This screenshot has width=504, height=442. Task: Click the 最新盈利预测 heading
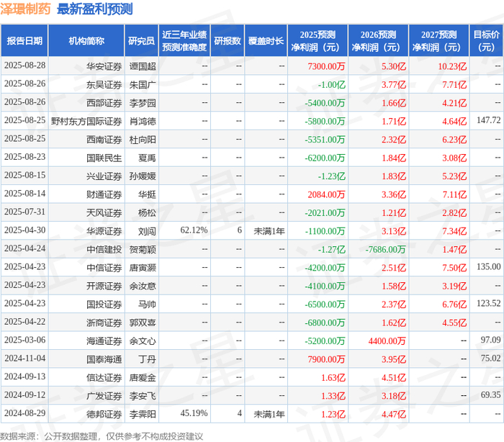(95, 9)
